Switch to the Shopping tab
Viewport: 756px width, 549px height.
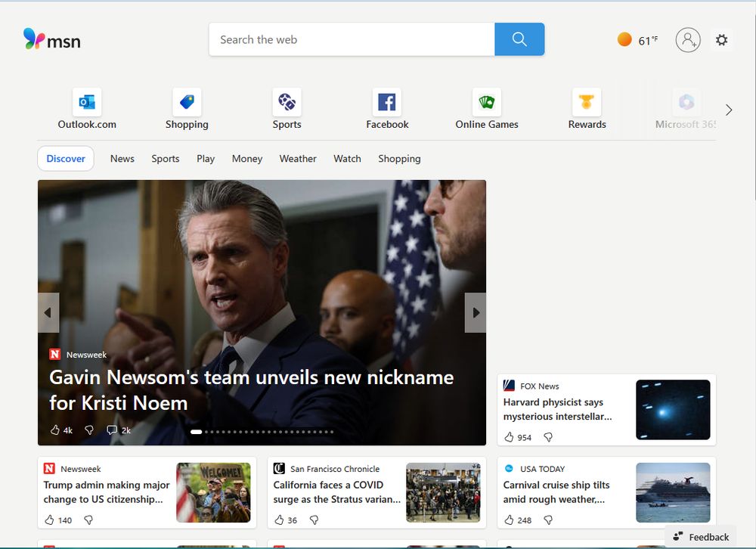click(399, 159)
